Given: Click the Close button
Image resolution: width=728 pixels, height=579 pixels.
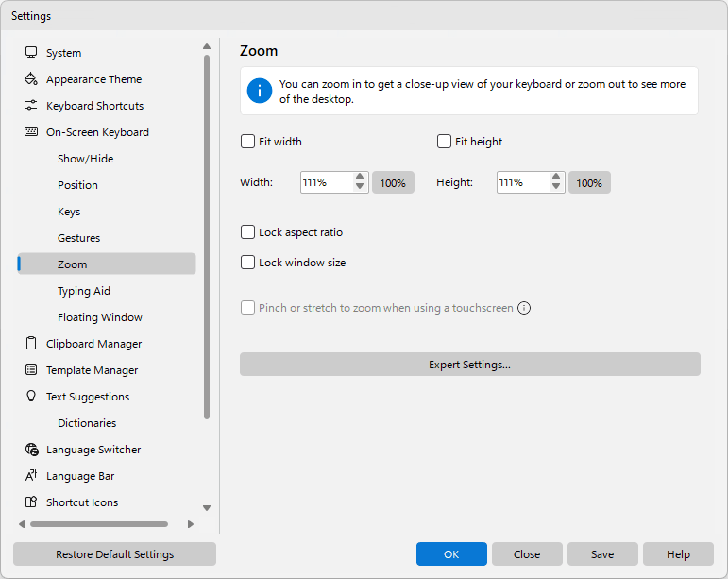Looking at the screenshot, I should click(x=527, y=553).
